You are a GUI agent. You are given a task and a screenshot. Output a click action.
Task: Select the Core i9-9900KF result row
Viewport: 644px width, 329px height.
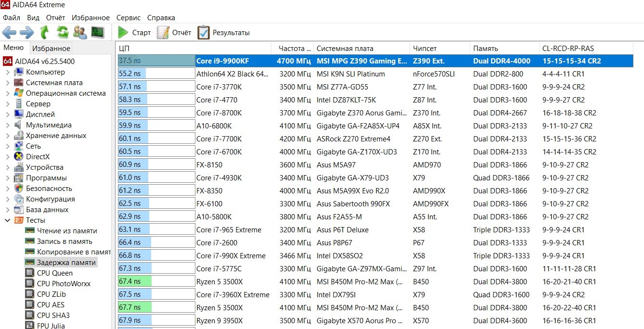(375, 61)
